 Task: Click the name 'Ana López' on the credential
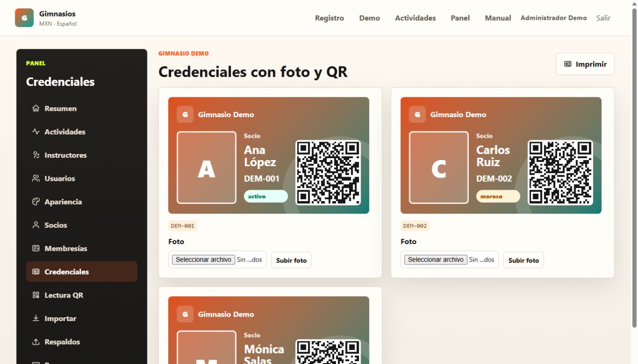pyautogui.click(x=260, y=156)
